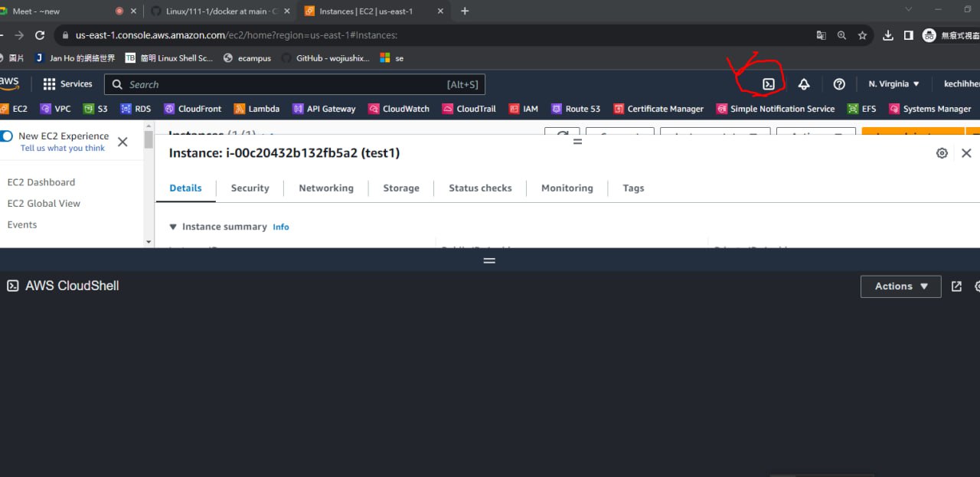Focus the AWS Search field
This screenshot has width=980, height=477.
tap(295, 84)
